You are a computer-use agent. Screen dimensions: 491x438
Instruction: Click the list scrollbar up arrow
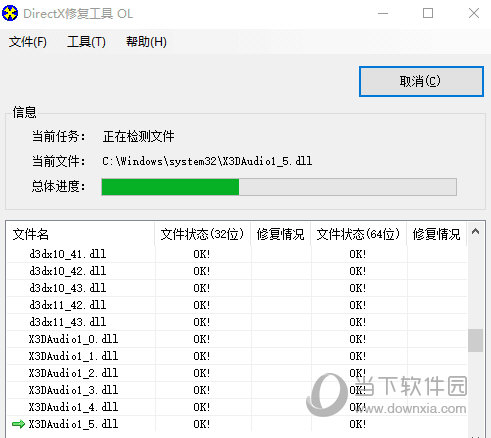(x=475, y=231)
